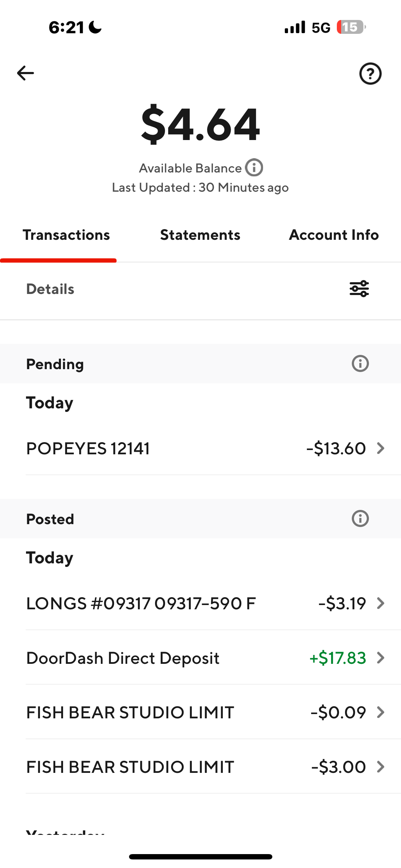This screenshot has width=401, height=868.
Task: Open the help question mark icon
Action: [x=370, y=74]
